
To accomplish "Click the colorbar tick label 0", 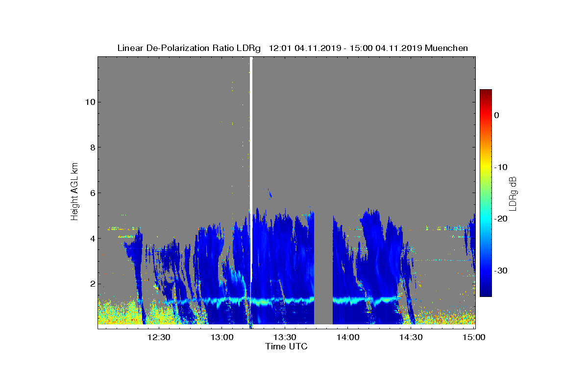I will [x=497, y=115].
